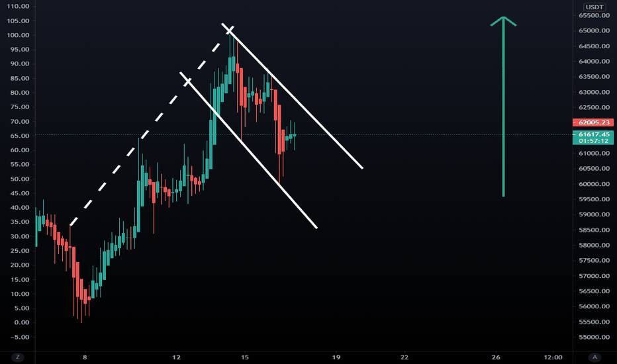Click date label 15 on time axis
The image size is (617, 364).
pos(245,357)
